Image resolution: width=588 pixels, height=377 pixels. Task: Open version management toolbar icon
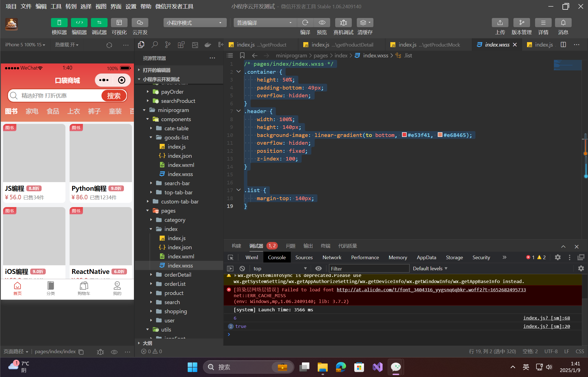click(x=521, y=23)
